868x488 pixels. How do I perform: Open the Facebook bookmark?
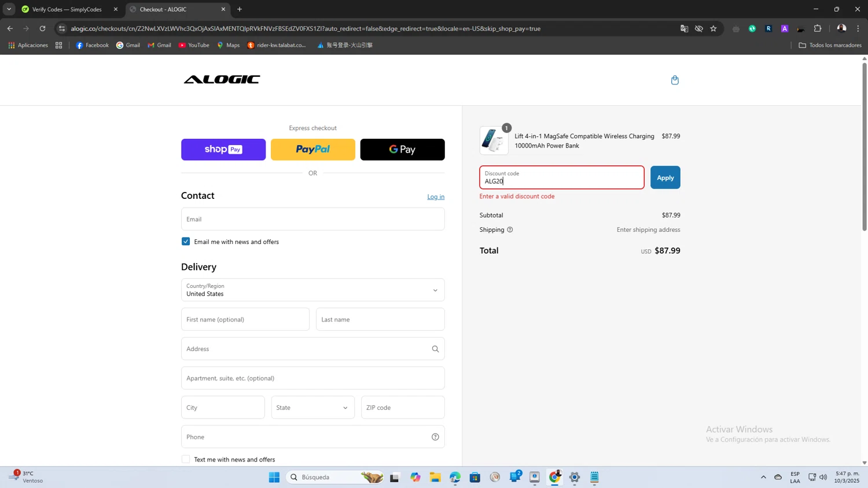point(92,45)
